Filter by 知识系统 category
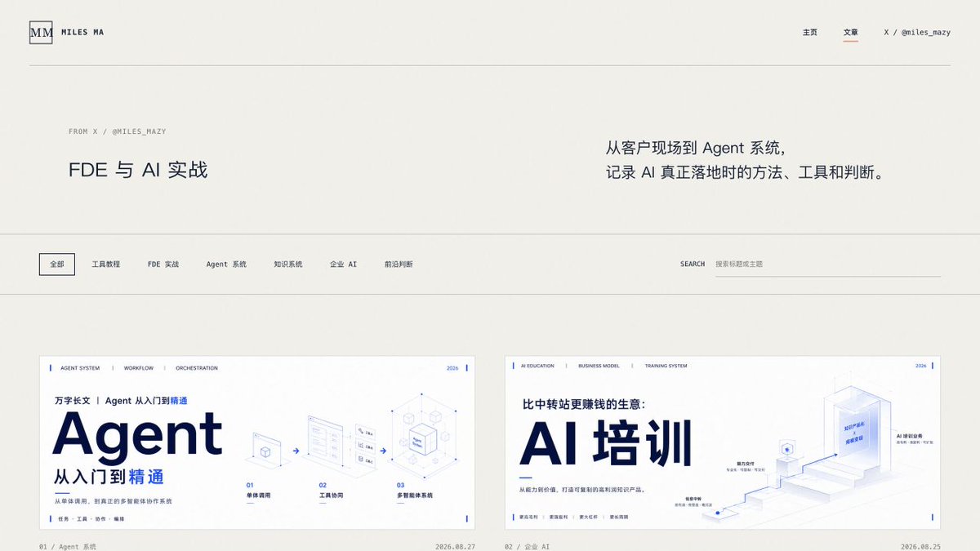The height and width of the screenshot is (551, 980). pos(288,264)
